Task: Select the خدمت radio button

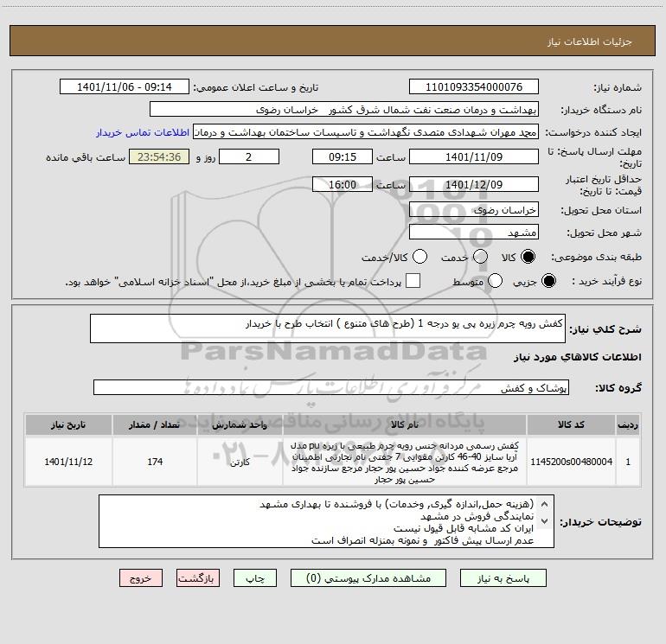Action: 480,257
